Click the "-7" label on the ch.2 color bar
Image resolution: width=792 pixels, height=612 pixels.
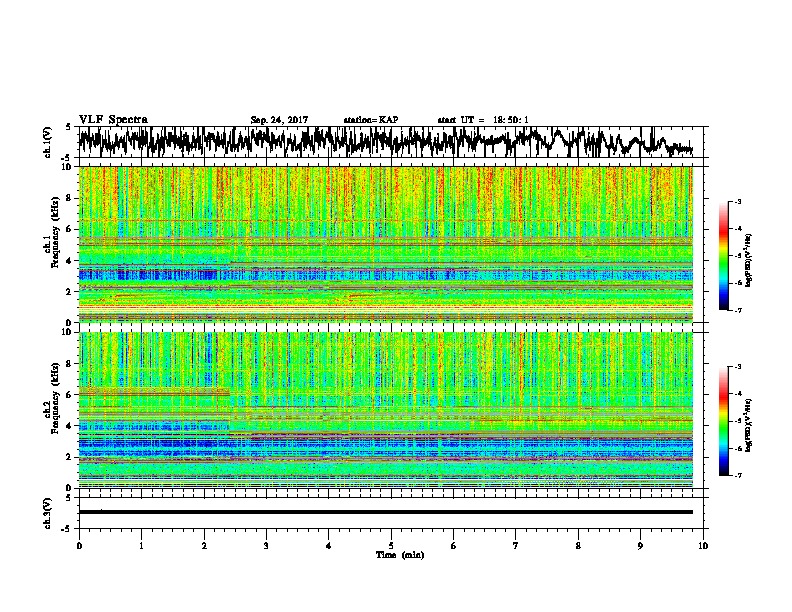pos(738,475)
